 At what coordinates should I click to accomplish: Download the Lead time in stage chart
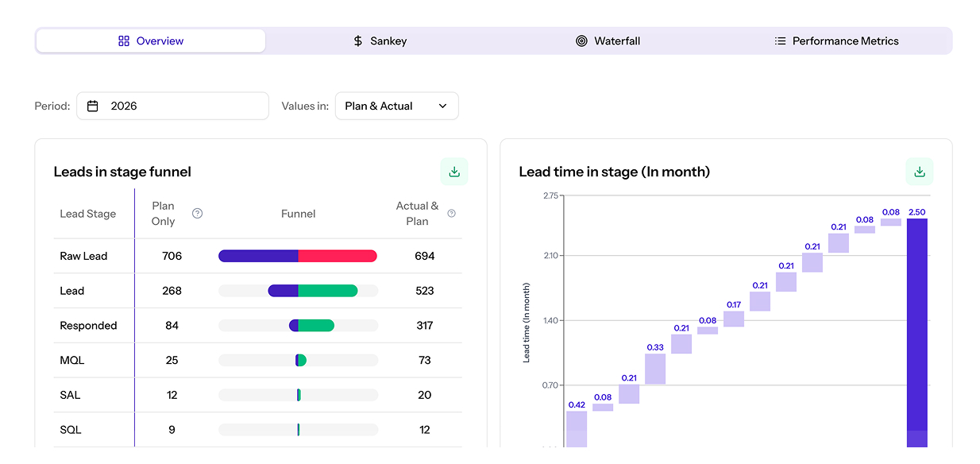(919, 172)
